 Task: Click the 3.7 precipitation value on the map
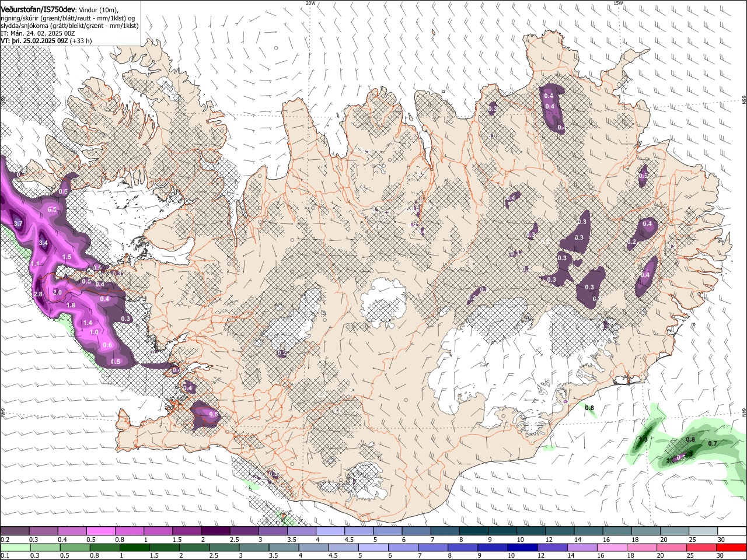pos(18,223)
